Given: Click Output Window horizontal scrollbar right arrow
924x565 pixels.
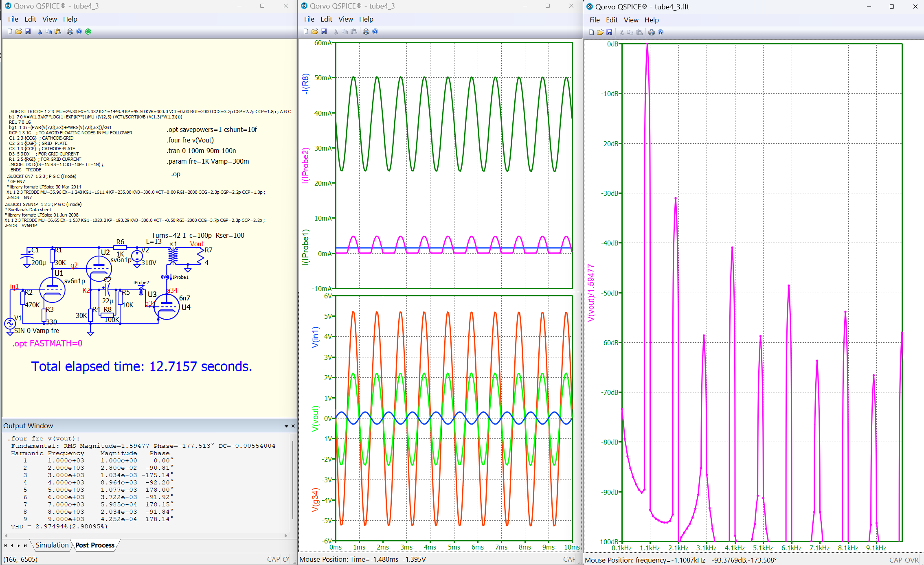Looking at the screenshot, I should click(285, 535).
